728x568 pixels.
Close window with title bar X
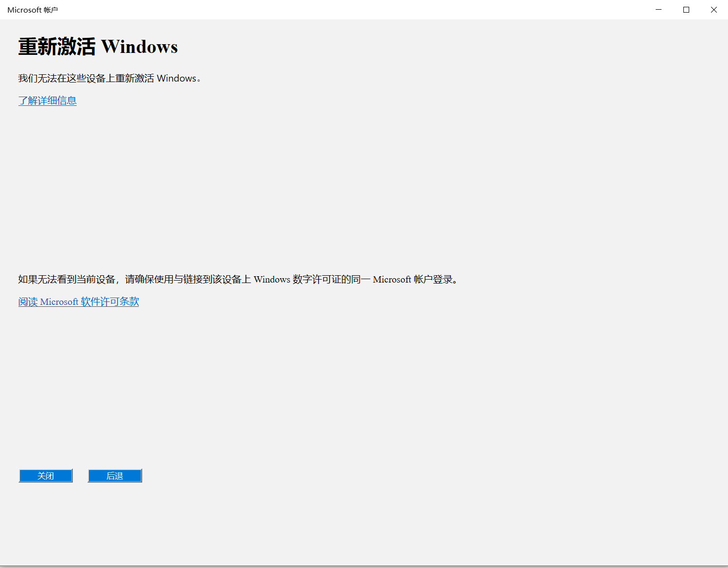tap(714, 10)
